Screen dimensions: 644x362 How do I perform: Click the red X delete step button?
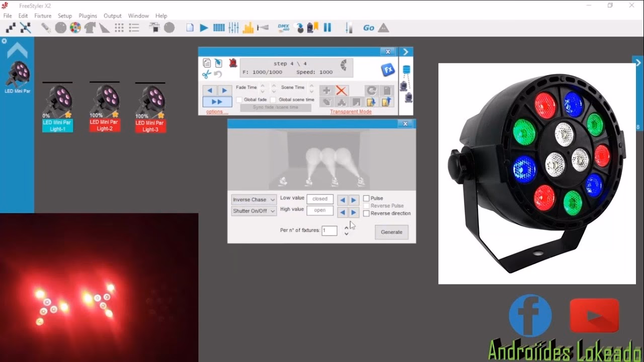(x=342, y=90)
